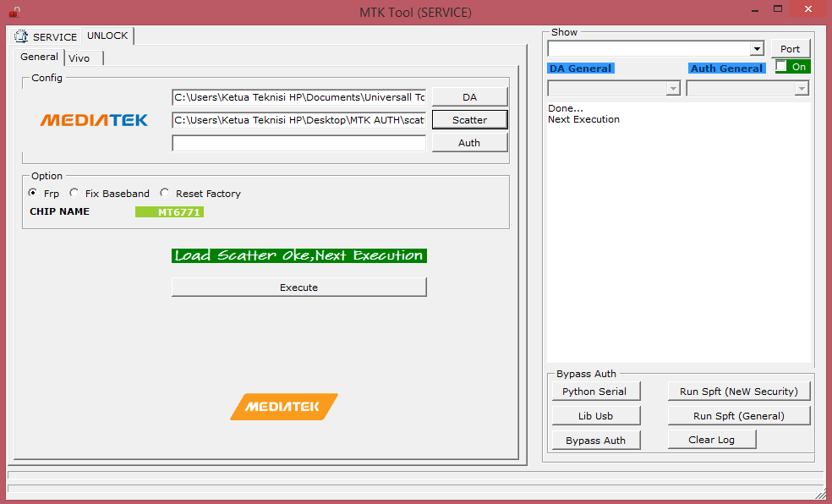Click the Scatter button
The height and width of the screenshot is (504, 832).
(x=469, y=120)
